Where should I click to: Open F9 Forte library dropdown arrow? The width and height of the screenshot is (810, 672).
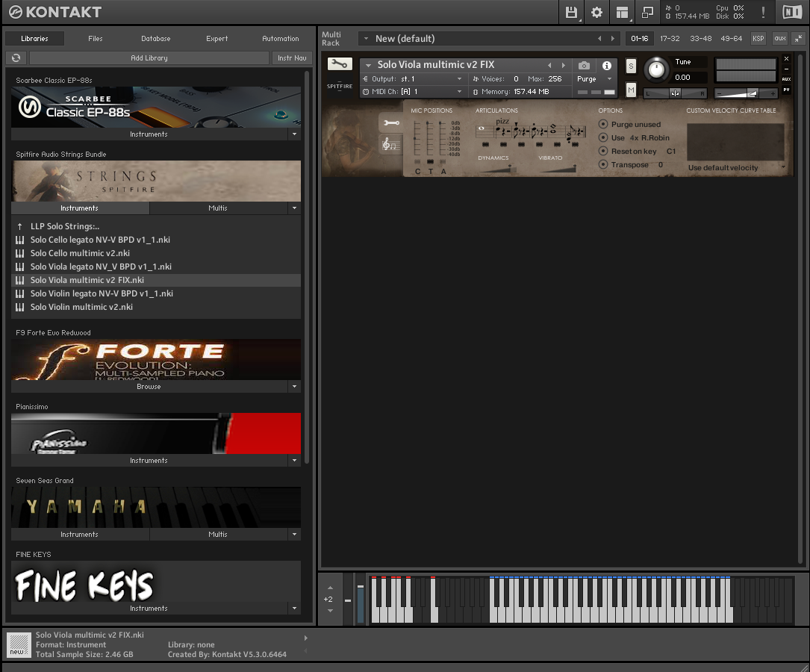[294, 386]
